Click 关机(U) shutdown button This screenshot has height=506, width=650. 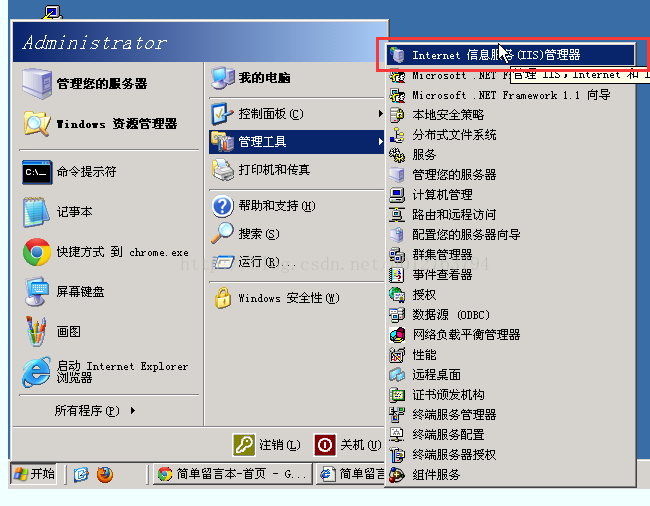347,445
